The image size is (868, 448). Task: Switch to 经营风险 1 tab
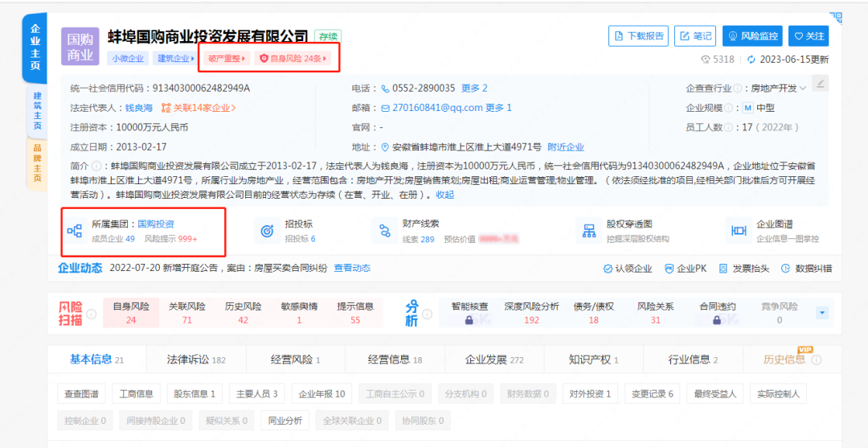coord(296,360)
